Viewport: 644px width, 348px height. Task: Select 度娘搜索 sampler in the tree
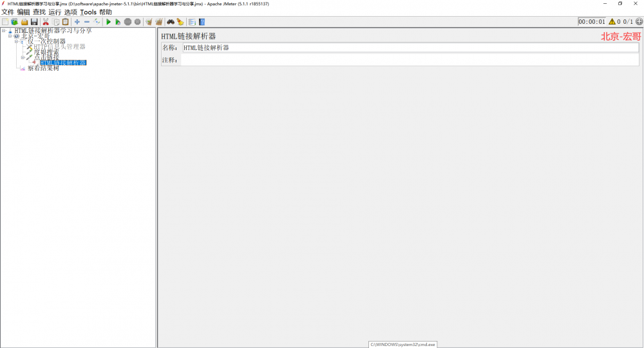tap(46, 52)
